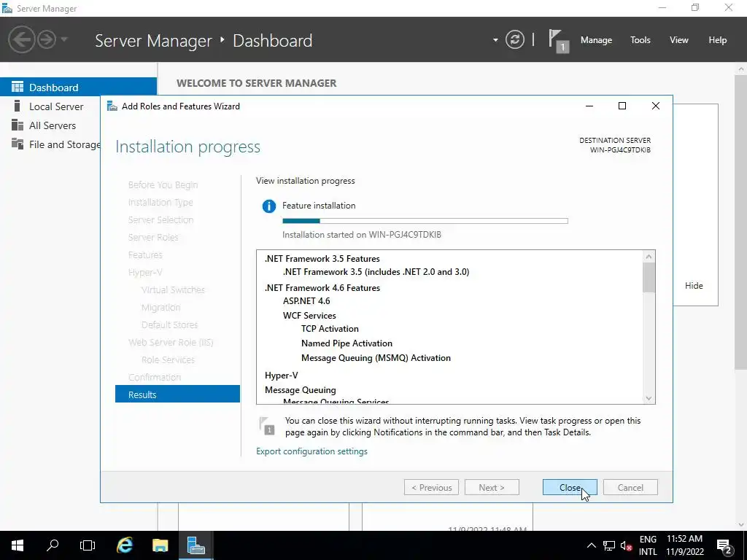Open Windows taskbar search
747x560 pixels.
click(53, 545)
